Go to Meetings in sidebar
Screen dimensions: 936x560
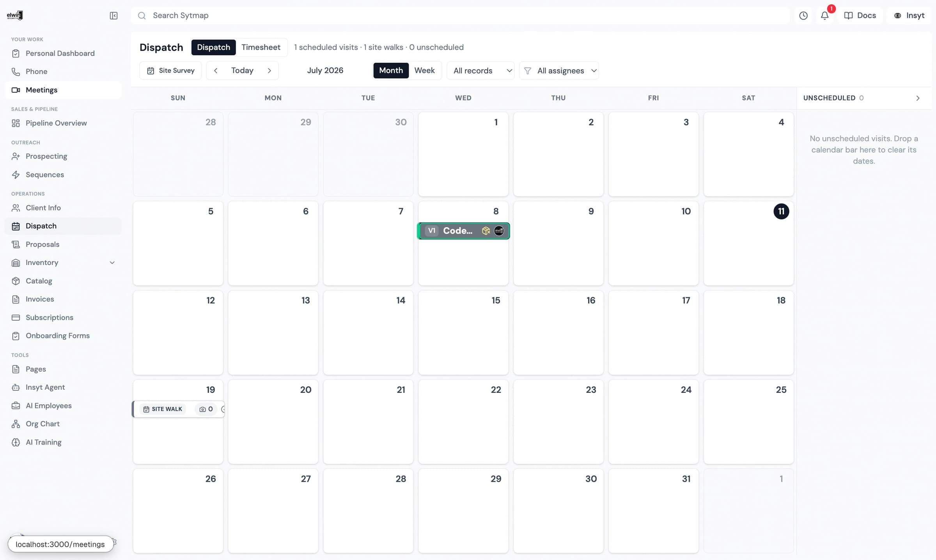[63, 90]
